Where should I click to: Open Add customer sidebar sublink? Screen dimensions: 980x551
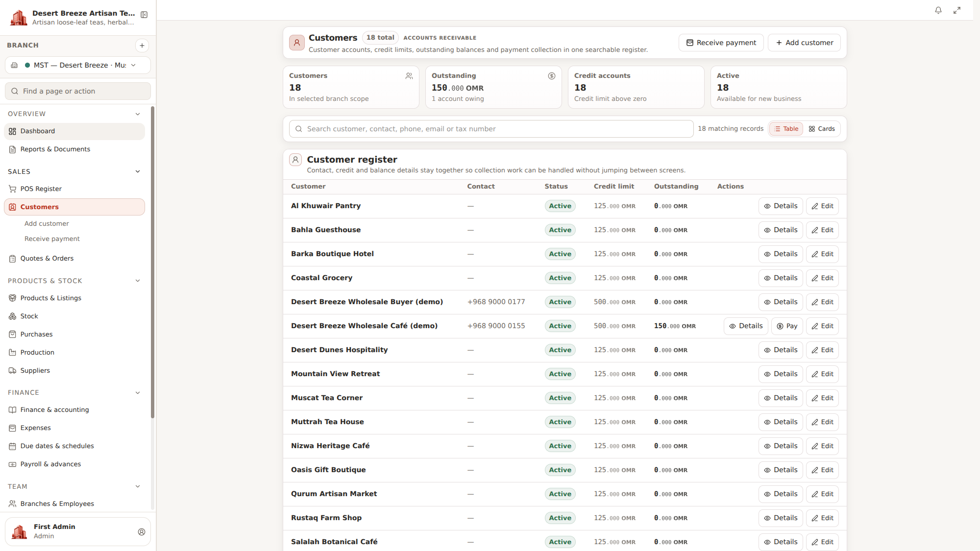point(47,224)
